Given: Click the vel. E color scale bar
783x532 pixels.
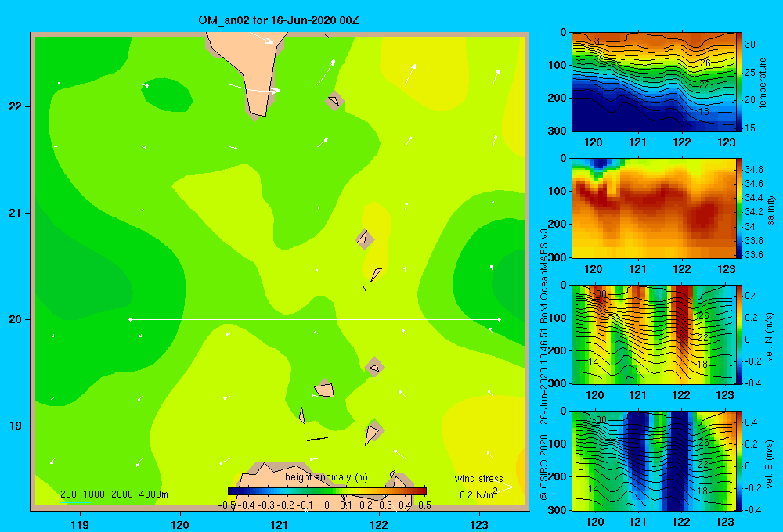Looking at the screenshot, I should click(739, 461).
